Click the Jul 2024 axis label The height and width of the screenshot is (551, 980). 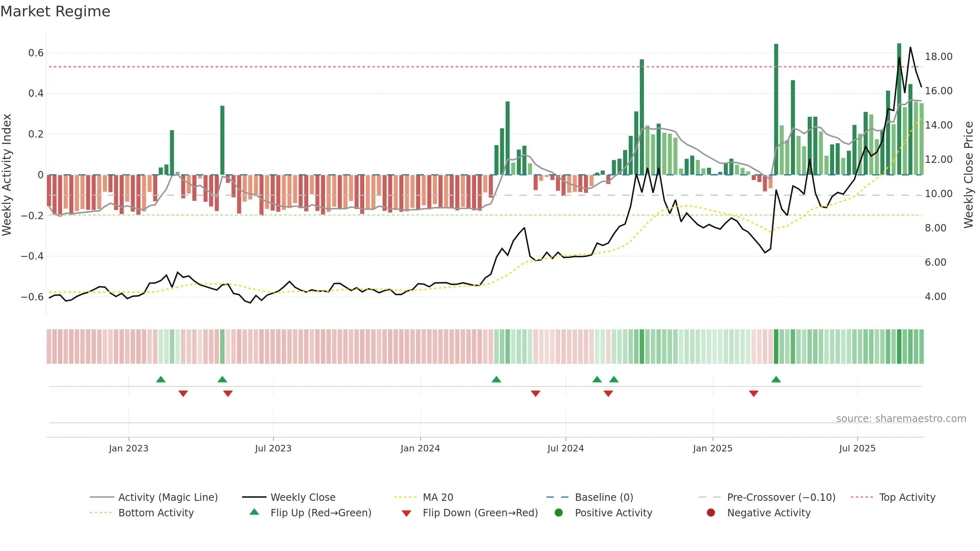coord(566,448)
